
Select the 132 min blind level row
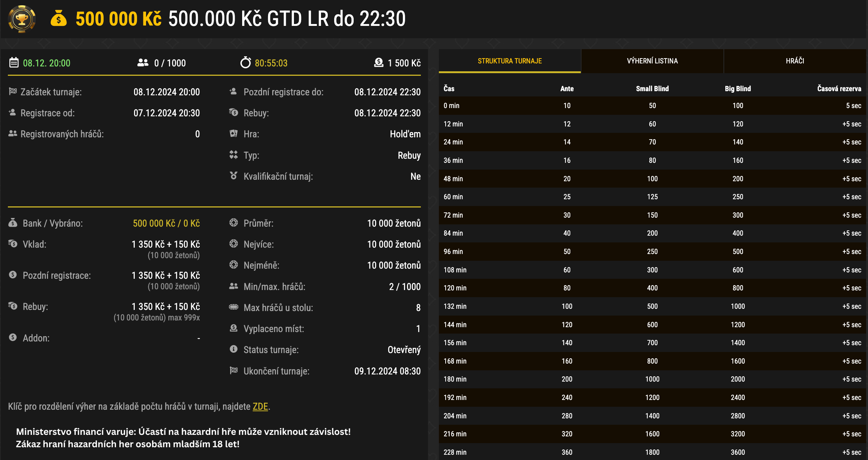click(x=652, y=306)
